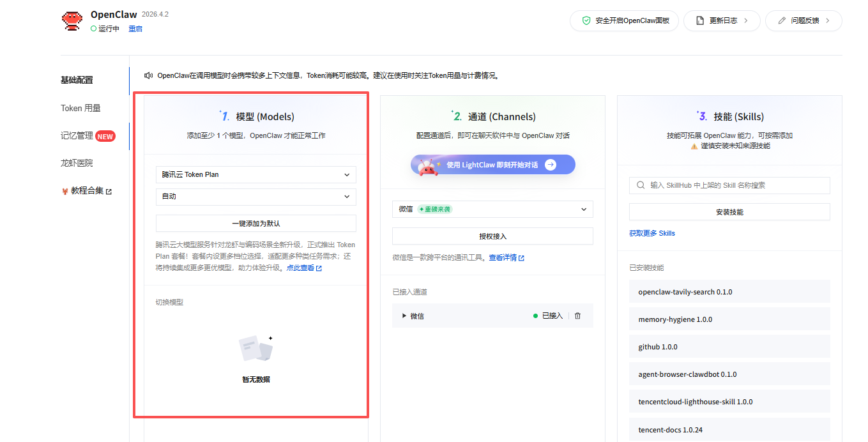Select the memory-hygiene 1.0.0 skill row
868x442 pixels.
pos(729,319)
